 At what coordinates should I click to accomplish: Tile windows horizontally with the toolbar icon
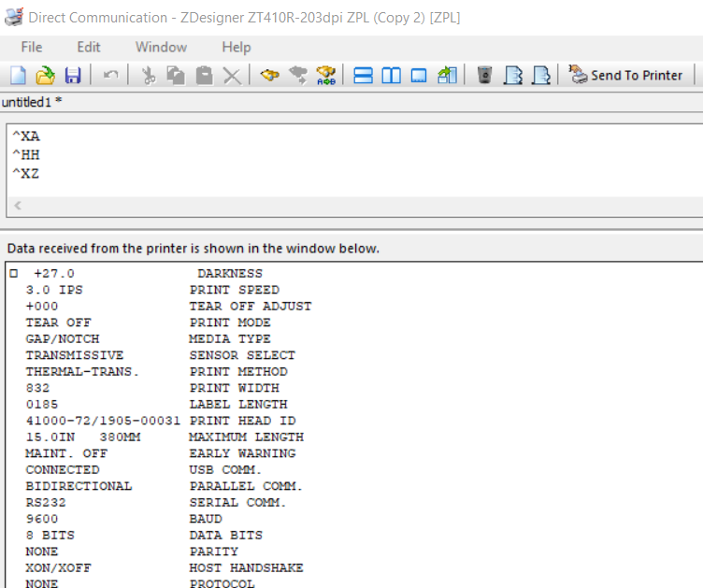(364, 76)
